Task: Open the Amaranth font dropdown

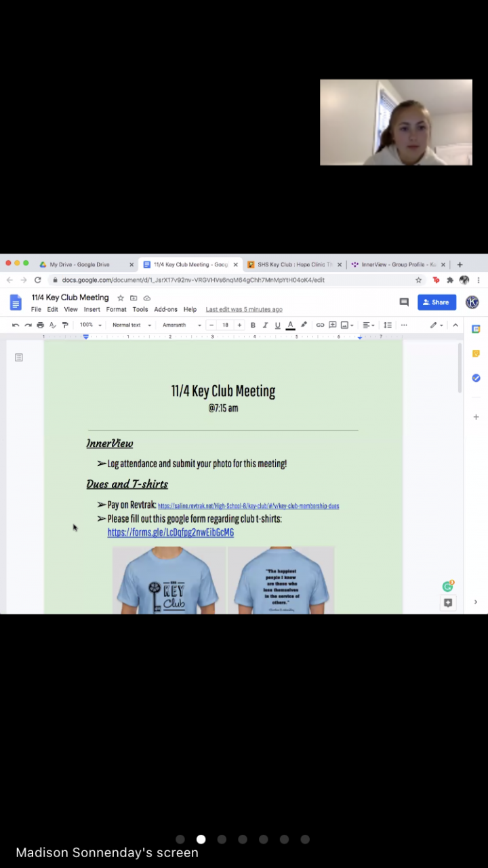Action: [x=182, y=325]
